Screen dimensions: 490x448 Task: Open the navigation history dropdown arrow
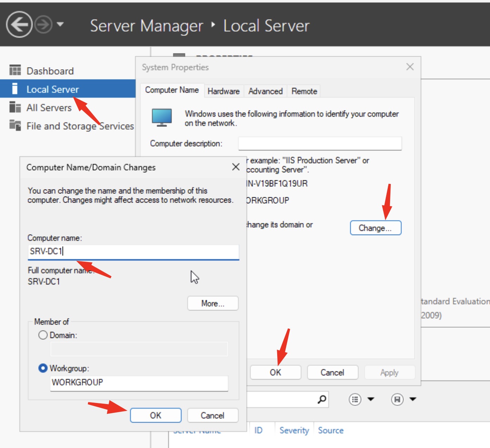tap(60, 24)
